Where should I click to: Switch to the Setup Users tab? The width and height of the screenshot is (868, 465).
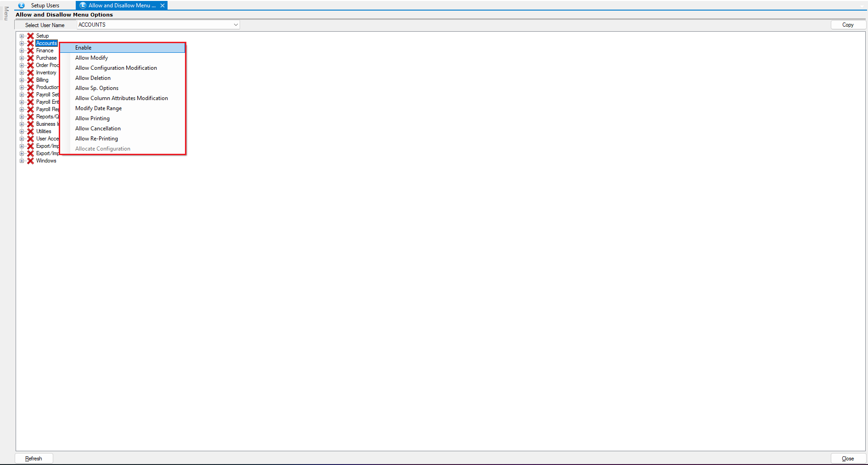tap(45, 6)
